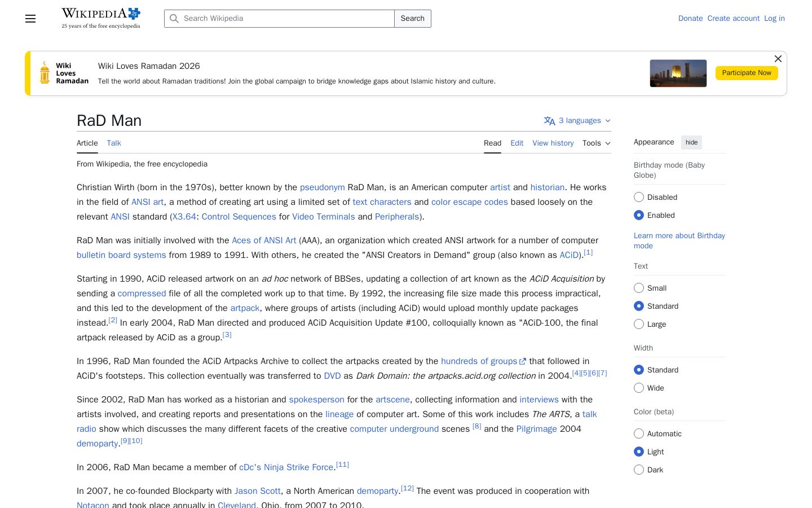Open the Ramadan banner photo thumbnail
Viewport: 812px width, 508px height.
click(678, 73)
